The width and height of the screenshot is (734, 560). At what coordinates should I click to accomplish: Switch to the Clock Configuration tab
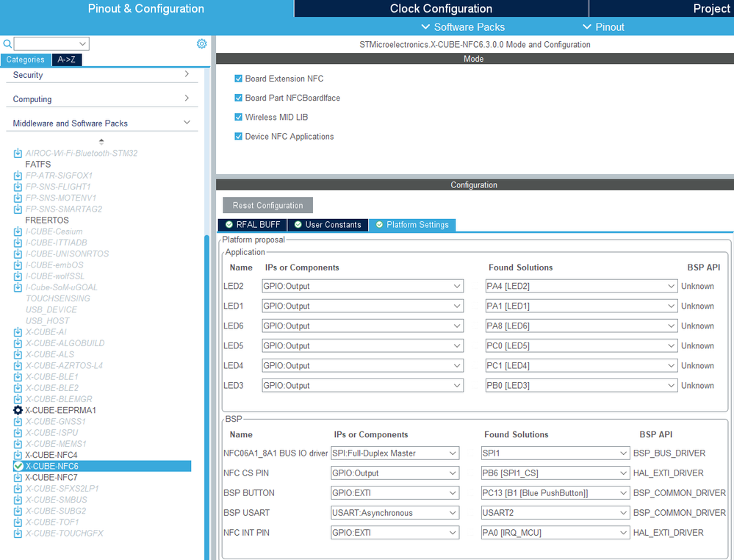[x=441, y=8]
